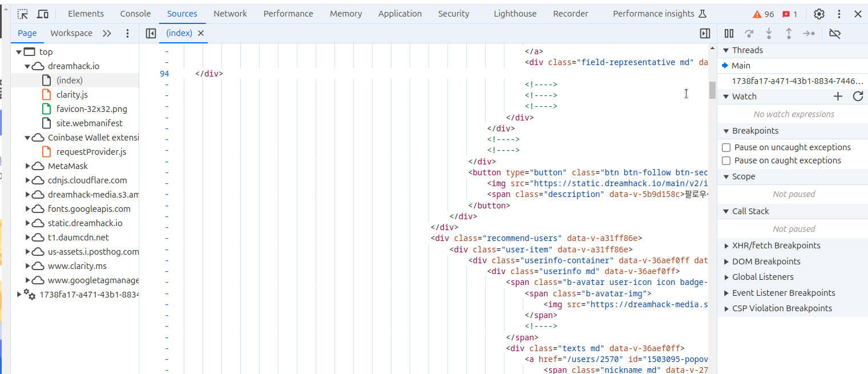868x374 pixels.
Task: Expand fonts.googleapis.com node
Action: click(x=27, y=209)
